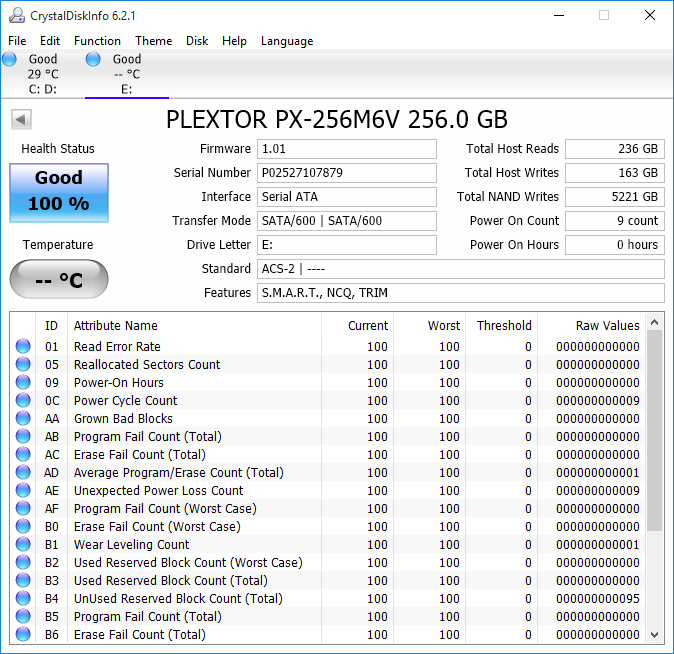Select the E: disk status orb
Screen dimensions: 674x654
click(94, 59)
